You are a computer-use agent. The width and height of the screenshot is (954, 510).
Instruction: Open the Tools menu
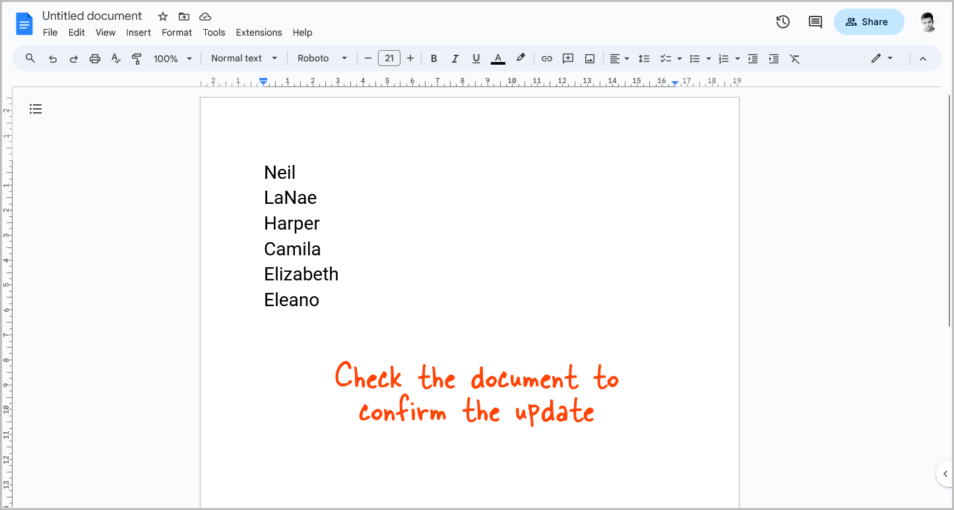pos(214,33)
